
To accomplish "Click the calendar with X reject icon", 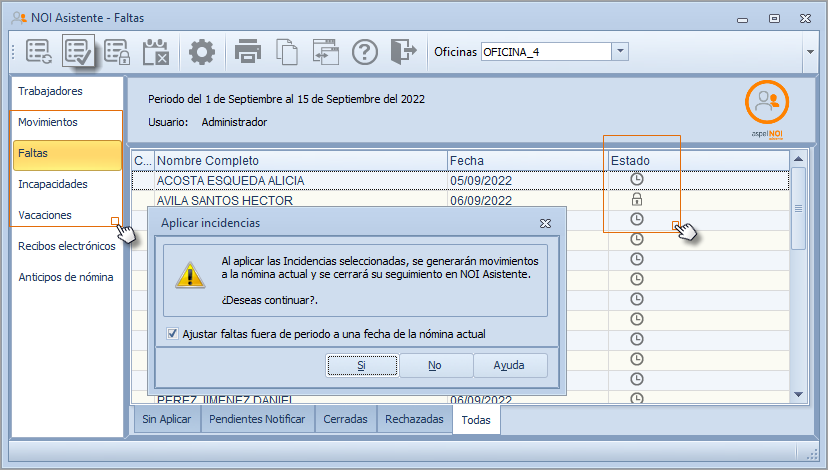I will click(x=155, y=52).
